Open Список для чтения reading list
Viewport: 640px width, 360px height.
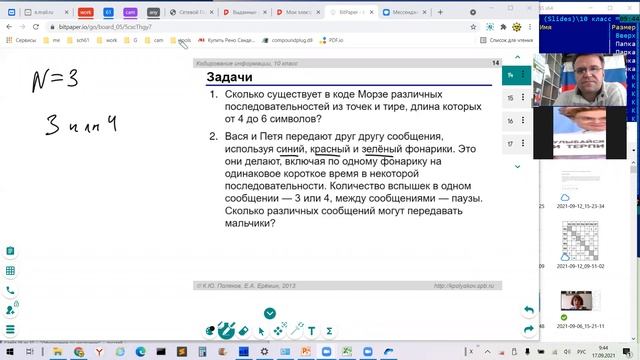(507, 40)
